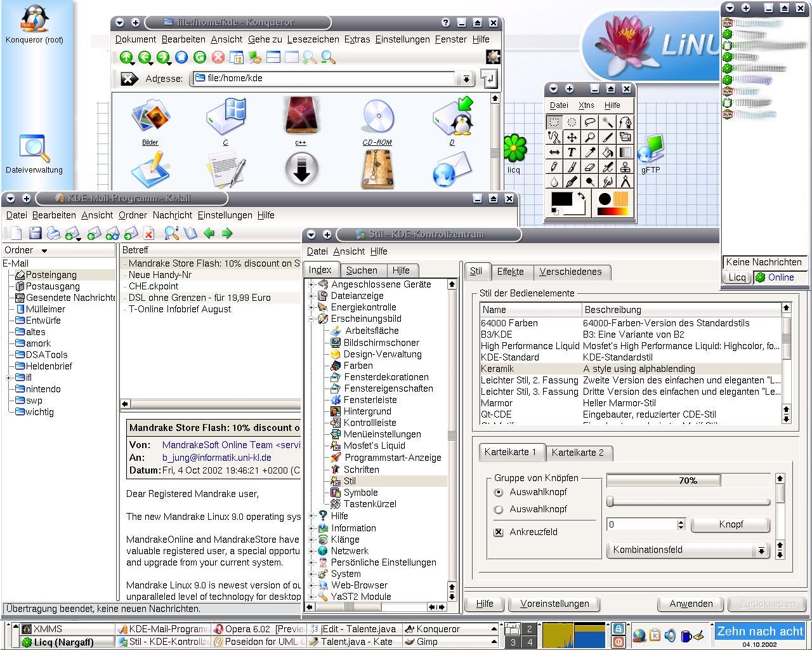This screenshot has width=812, height=650.
Task: Select the Text tool in Gimp toolbox
Action: (572, 152)
